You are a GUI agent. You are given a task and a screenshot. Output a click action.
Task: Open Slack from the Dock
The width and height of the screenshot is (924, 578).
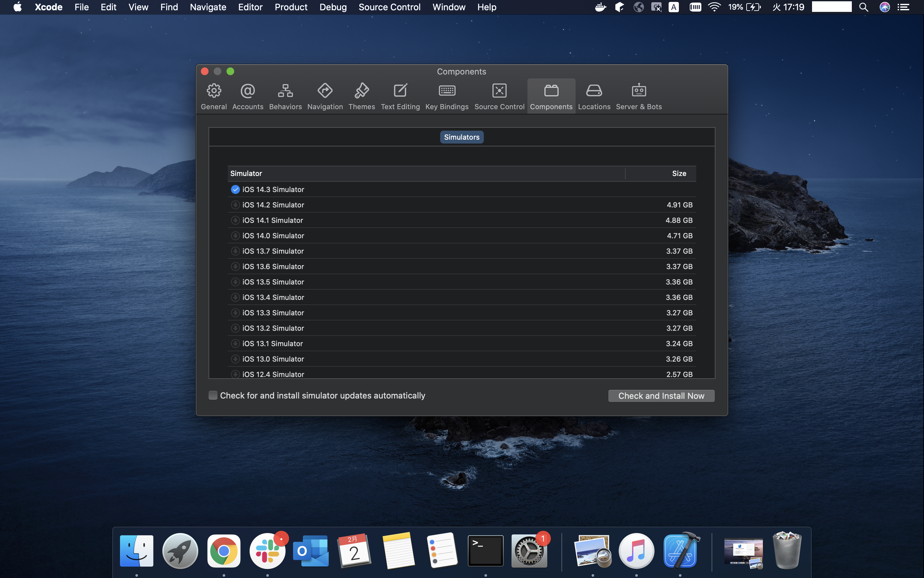[x=267, y=551]
